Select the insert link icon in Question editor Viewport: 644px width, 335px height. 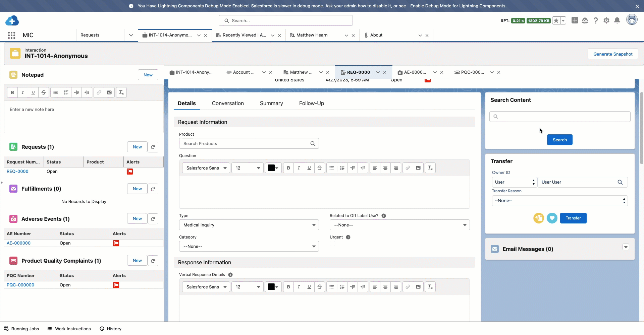[x=408, y=168]
